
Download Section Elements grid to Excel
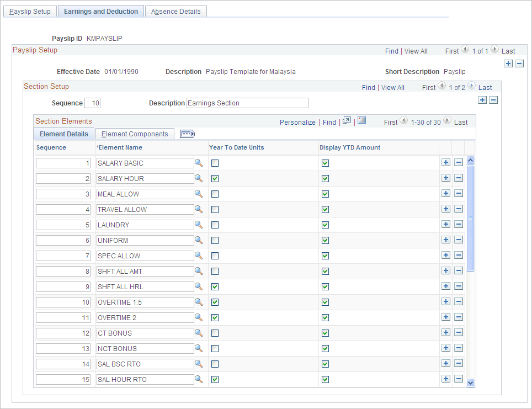tap(361, 121)
